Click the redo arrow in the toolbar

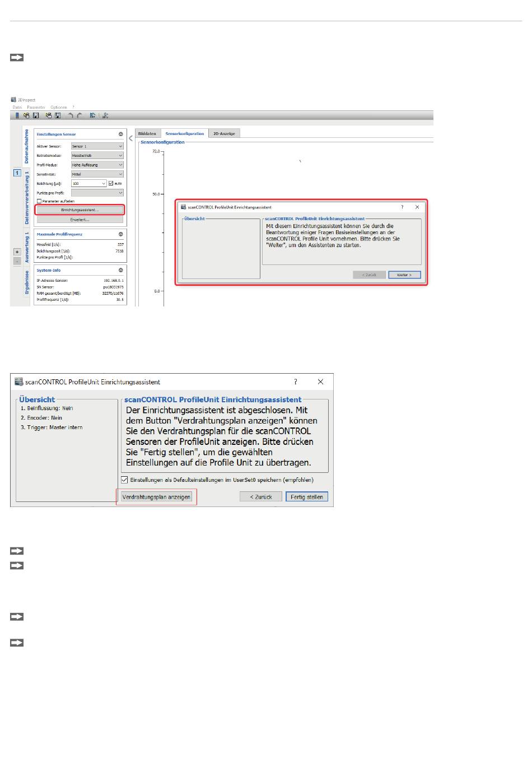click(80, 115)
